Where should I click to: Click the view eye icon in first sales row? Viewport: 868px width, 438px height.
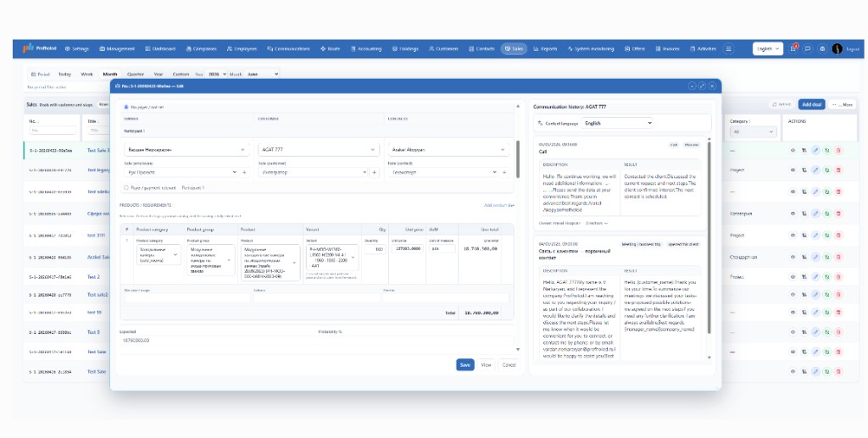(793, 150)
